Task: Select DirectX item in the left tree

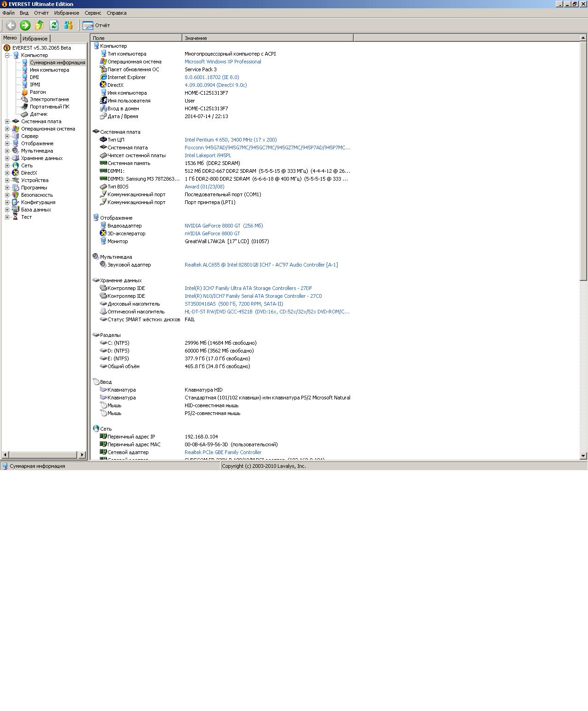Action: click(x=28, y=173)
